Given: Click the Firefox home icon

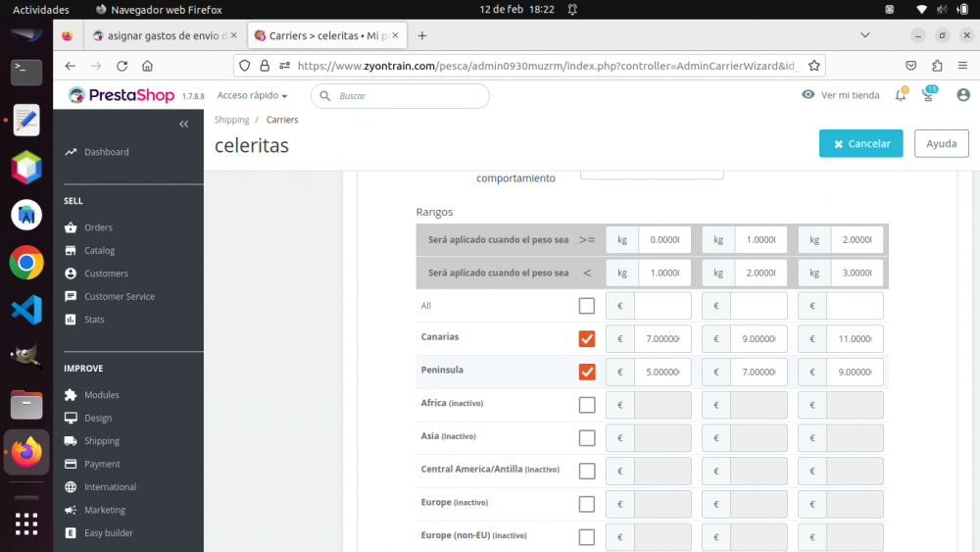Looking at the screenshot, I should (148, 66).
